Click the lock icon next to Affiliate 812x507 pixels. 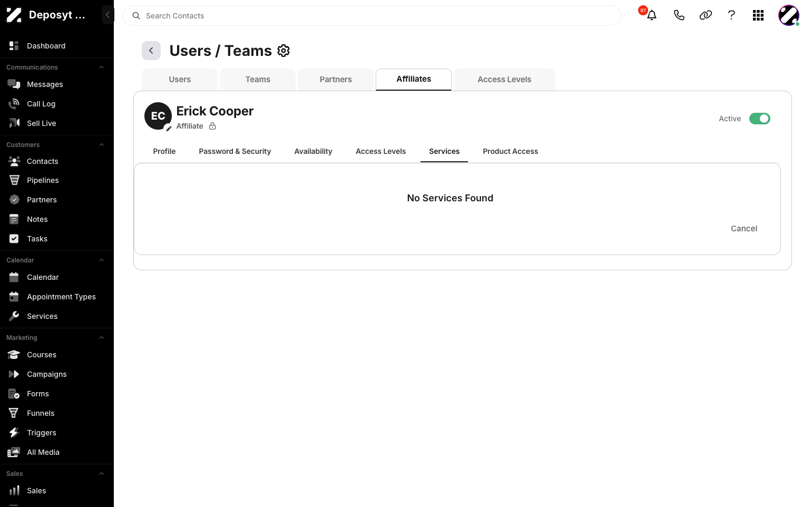pos(212,126)
